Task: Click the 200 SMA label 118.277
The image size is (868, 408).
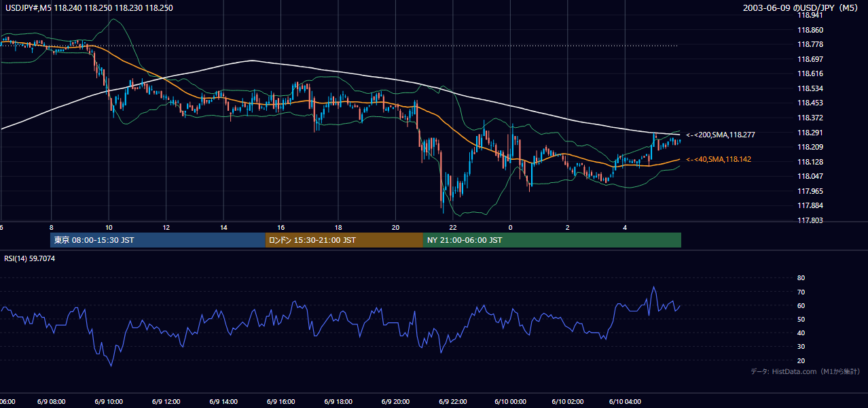Action: coord(721,135)
